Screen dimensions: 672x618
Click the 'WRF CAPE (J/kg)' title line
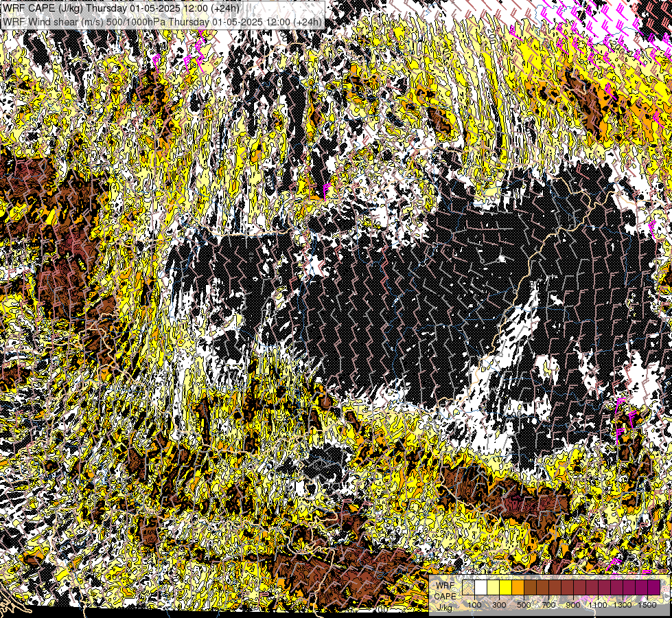click(x=121, y=8)
